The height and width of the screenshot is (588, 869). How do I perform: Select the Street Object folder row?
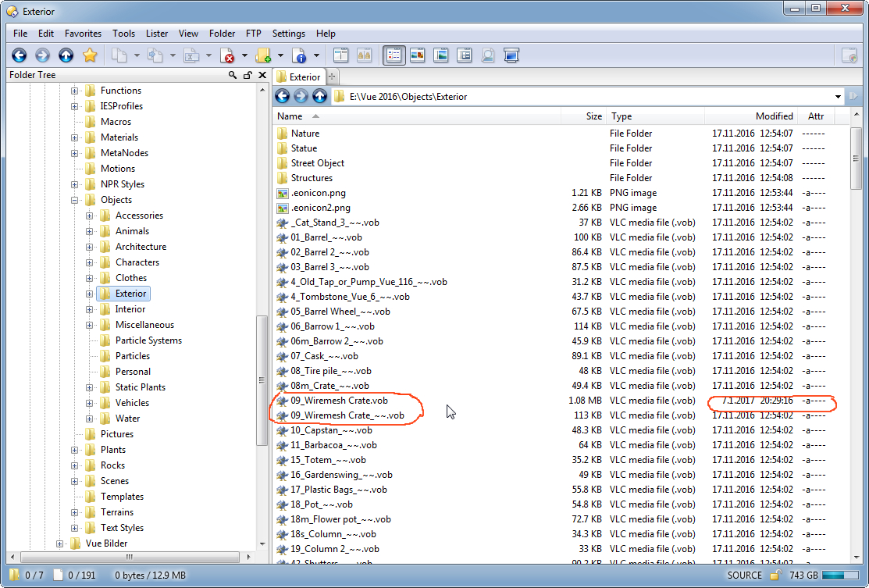[x=317, y=163]
